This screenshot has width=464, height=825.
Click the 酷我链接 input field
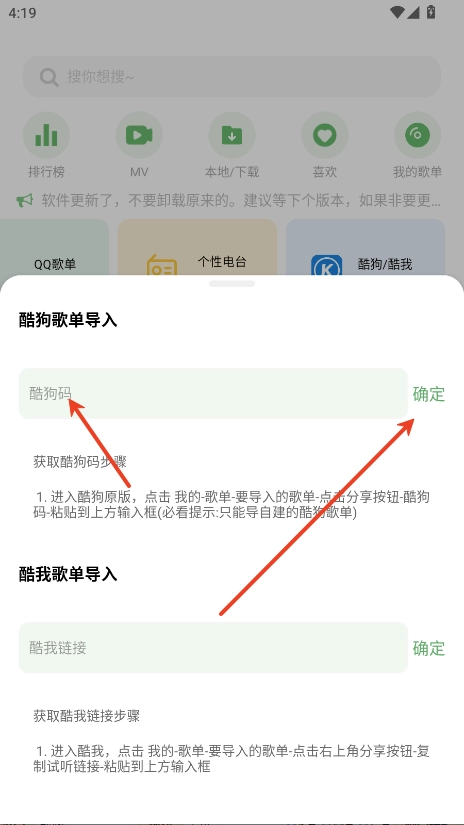click(213, 648)
